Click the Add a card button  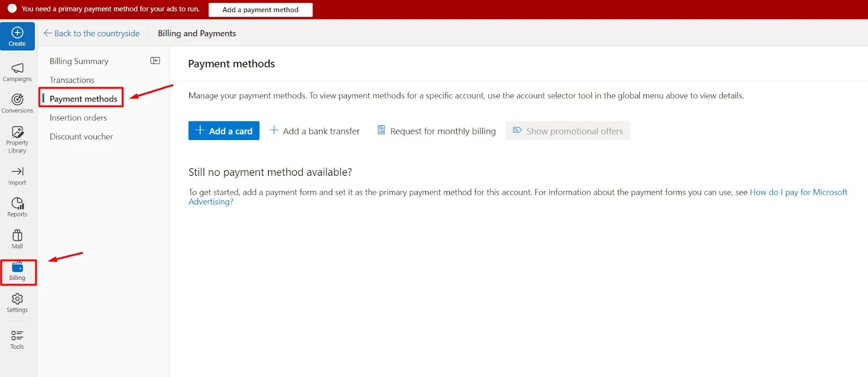tap(224, 131)
